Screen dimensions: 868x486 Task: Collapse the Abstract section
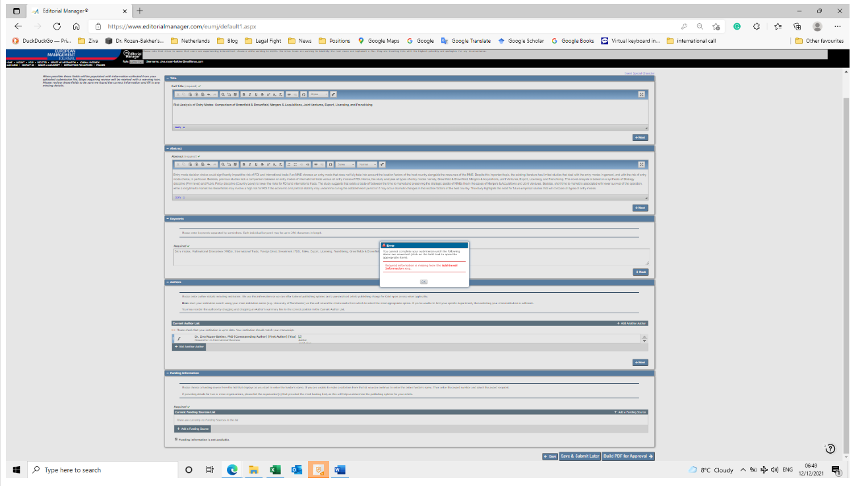click(x=168, y=148)
